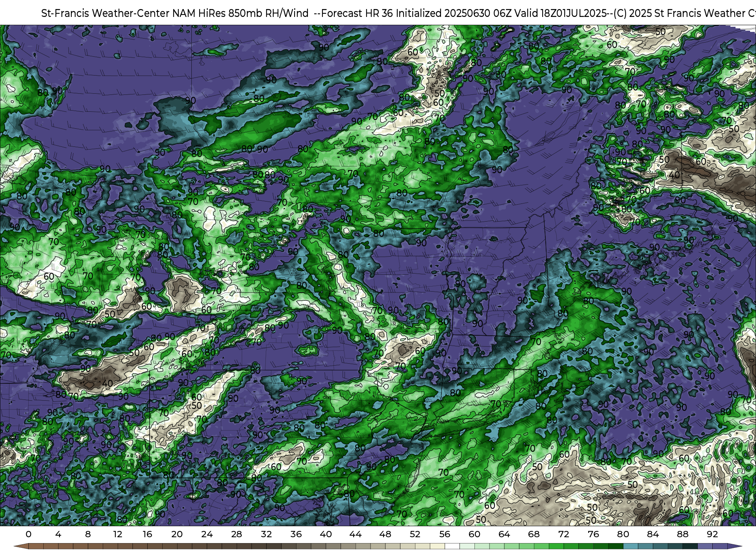Click the colorbar label '36'

pos(296,534)
